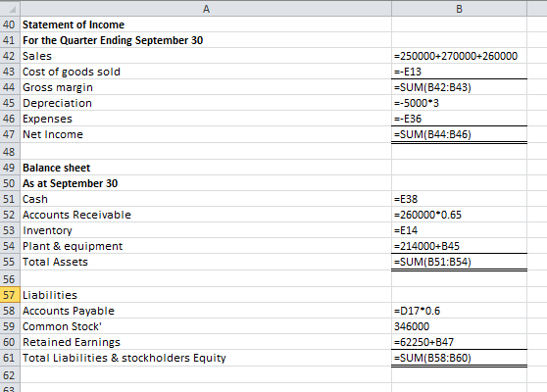Select =SUM(B58:B60) formula cell
This screenshot has width=547, height=392.
[459, 358]
